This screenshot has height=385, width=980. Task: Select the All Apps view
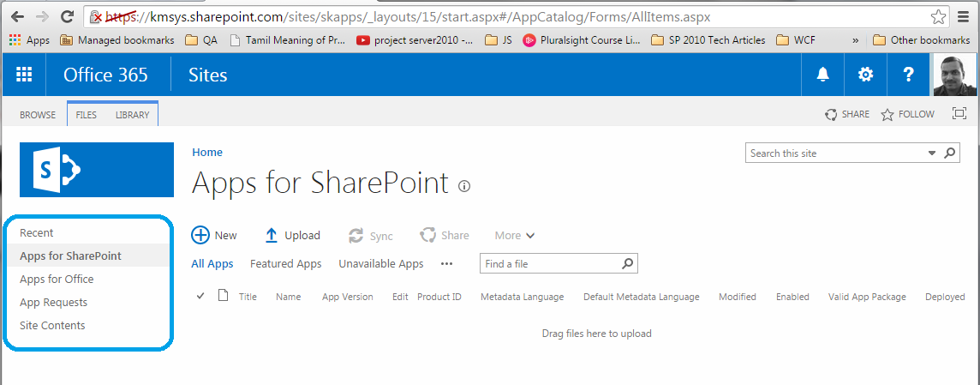212,263
